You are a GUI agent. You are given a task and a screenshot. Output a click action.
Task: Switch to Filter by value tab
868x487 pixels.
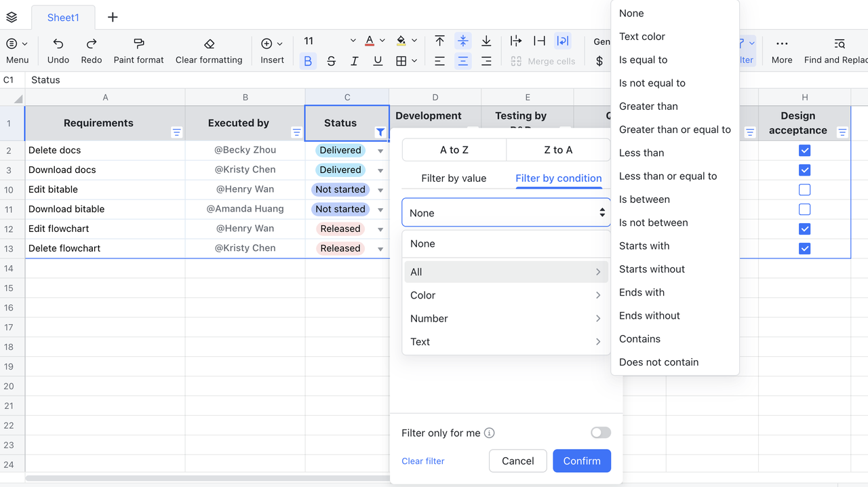tap(454, 178)
